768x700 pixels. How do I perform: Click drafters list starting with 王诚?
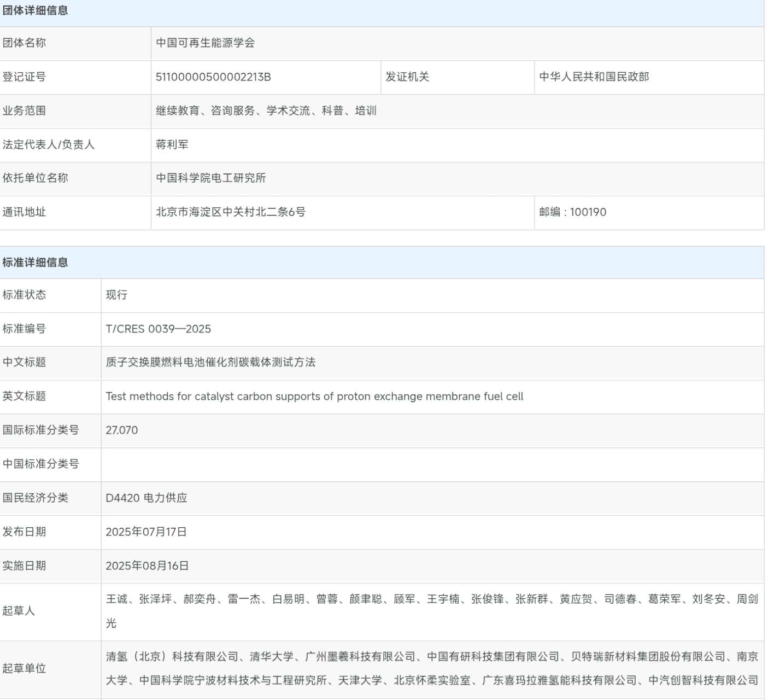pyautogui.click(x=432, y=611)
